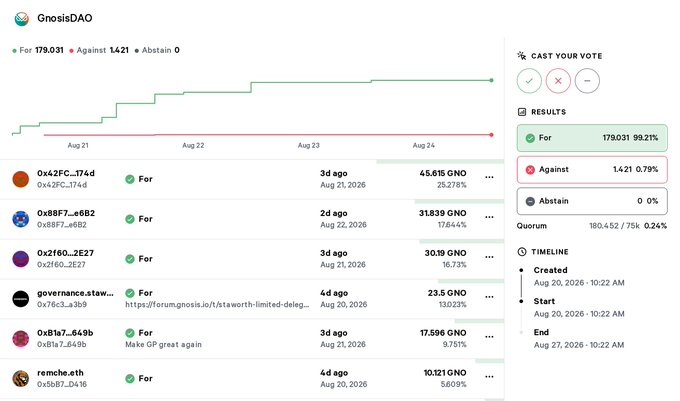Open options menu for voter 0x2f60...2E27
680x401 pixels.
489,257
